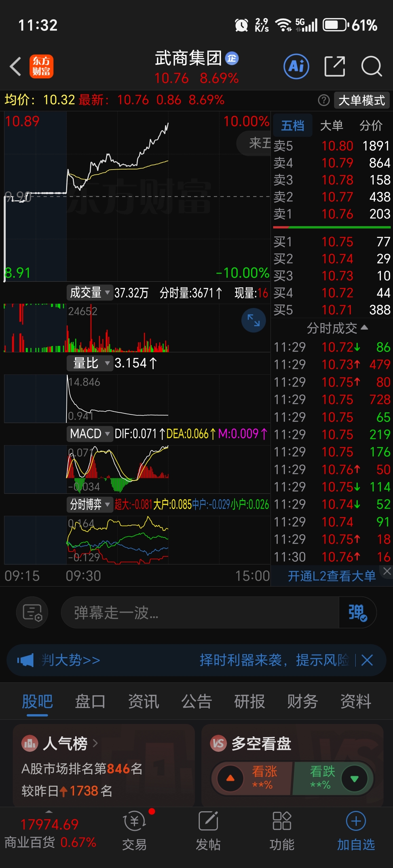Switch to the 财务 tab

click(x=302, y=702)
